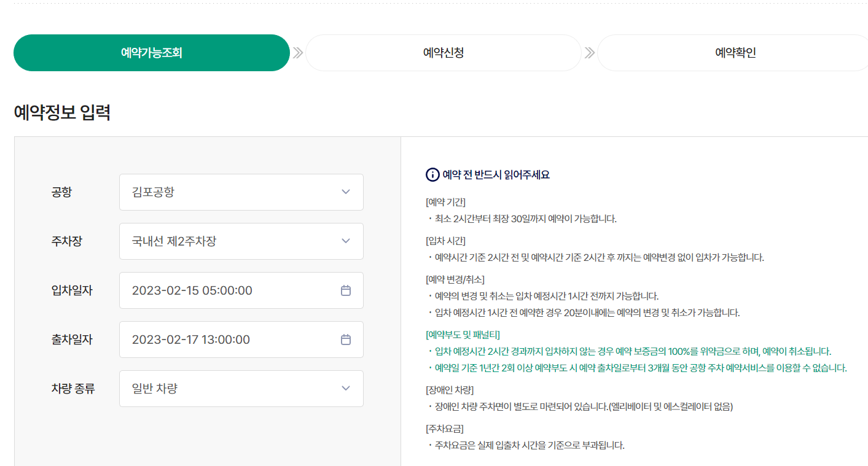Open calendar icon in 출차일자 field
Screen dimensions: 868x466
pyautogui.click(x=346, y=340)
